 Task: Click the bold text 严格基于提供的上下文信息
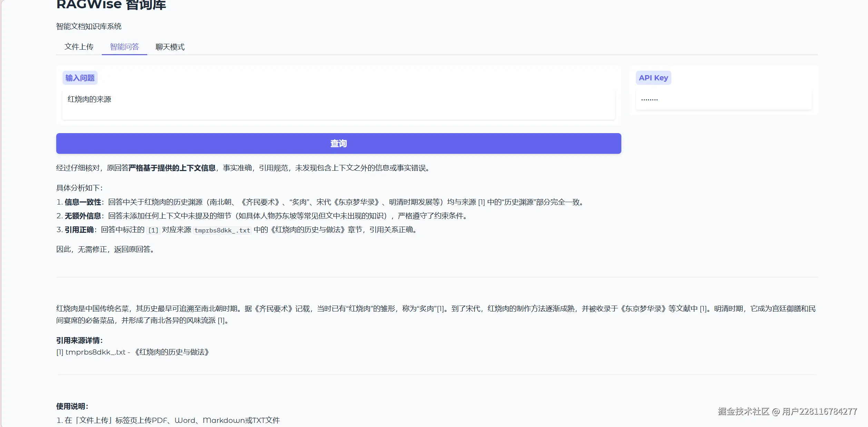[x=172, y=168]
